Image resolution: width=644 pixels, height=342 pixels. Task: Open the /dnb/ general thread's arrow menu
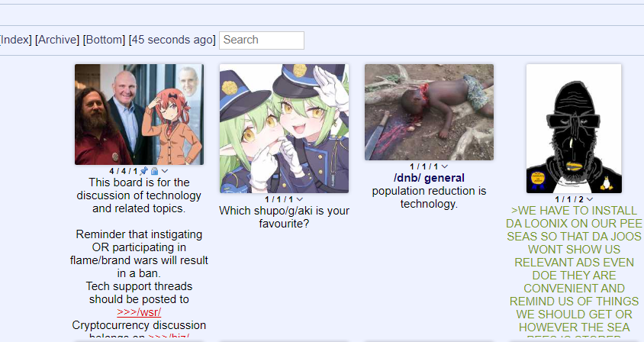click(444, 166)
